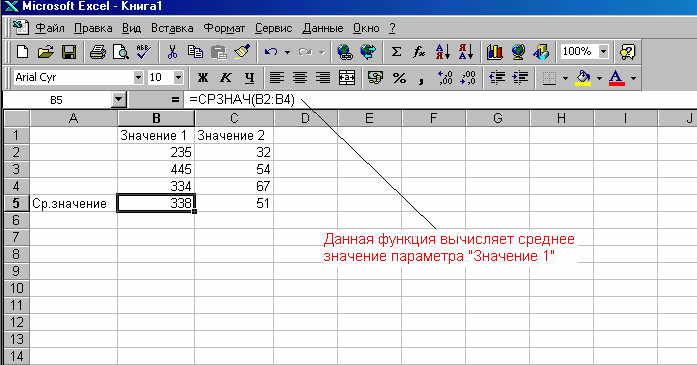Apply percent style icon
The image size is (697, 365).
click(399, 78)
